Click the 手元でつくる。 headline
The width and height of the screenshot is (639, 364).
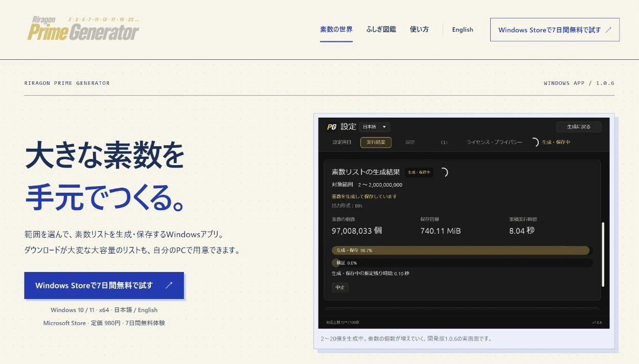[x=104, y=196]
